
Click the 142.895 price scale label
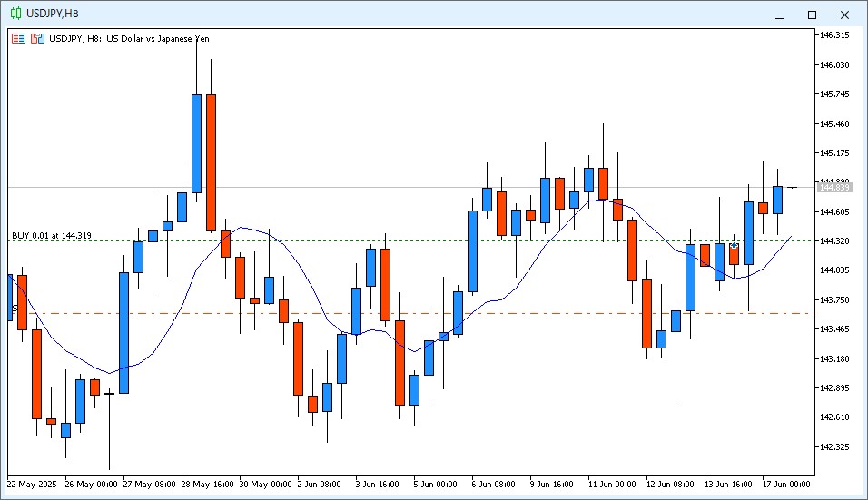(834, 387)
